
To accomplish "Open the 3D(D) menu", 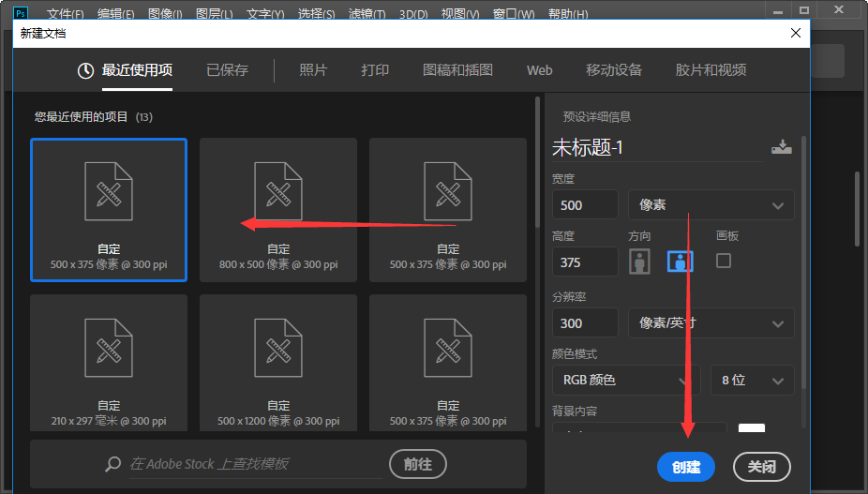I will click(413, 14).
